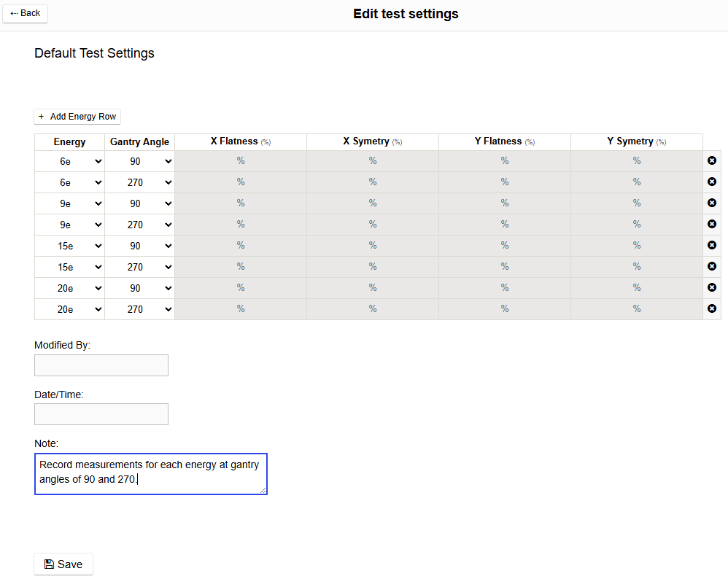Click the Back button
This screenshot has height=579, width=728.
[25, 13]
